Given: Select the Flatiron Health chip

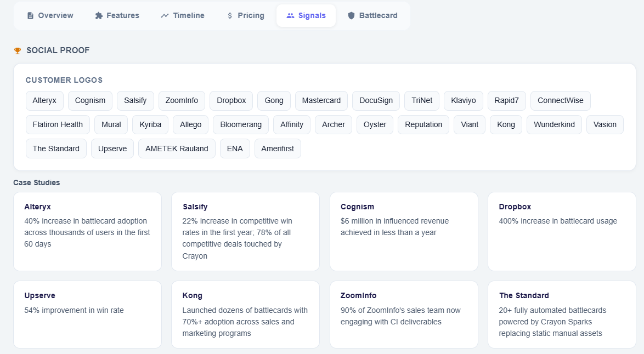Looking at the screenshot, I should pos(58,124).
